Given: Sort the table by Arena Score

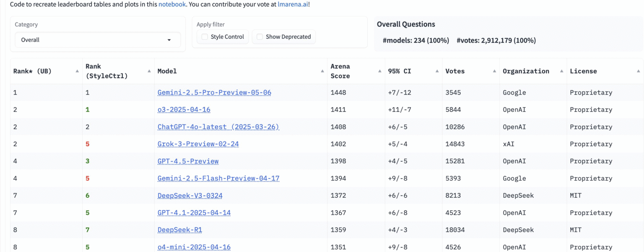Looking at the screenshot, I should (x=379, y=71).
